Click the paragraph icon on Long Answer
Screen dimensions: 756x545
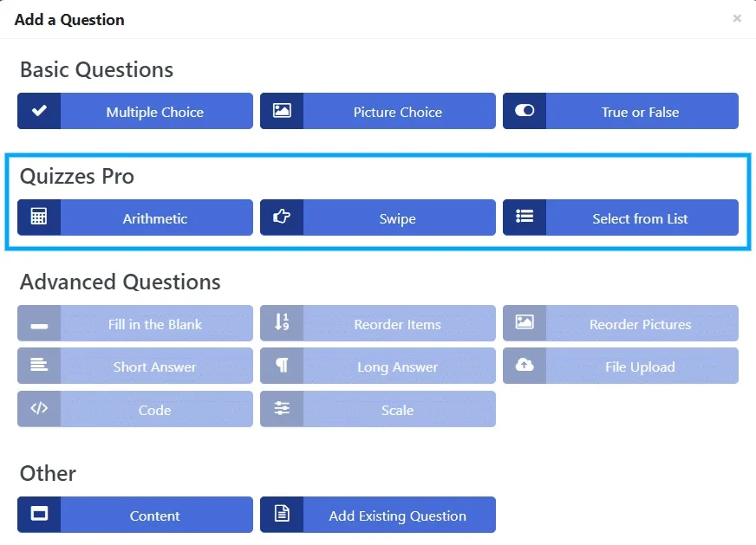pos(281,366)
